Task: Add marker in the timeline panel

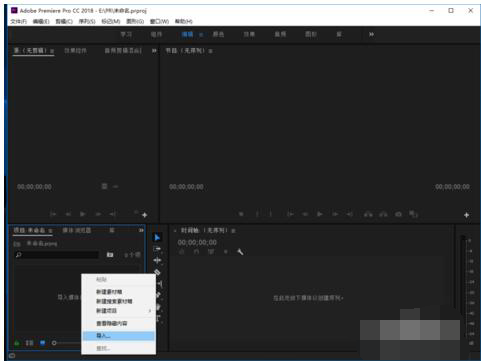Action: [x=226, y=252]
